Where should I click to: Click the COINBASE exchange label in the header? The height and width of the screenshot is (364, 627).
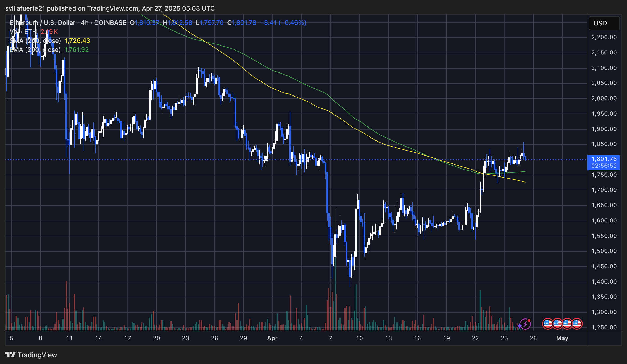[x=110, y=23]
